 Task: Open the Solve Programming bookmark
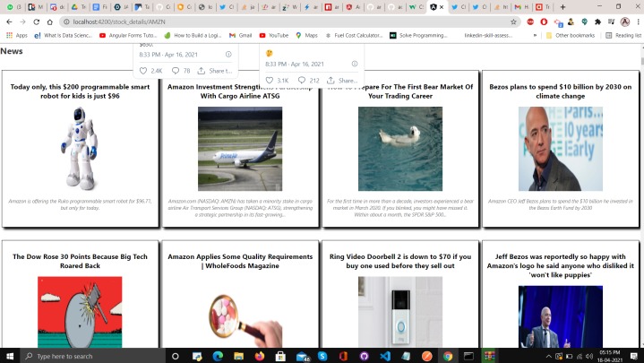click(419, 35)
